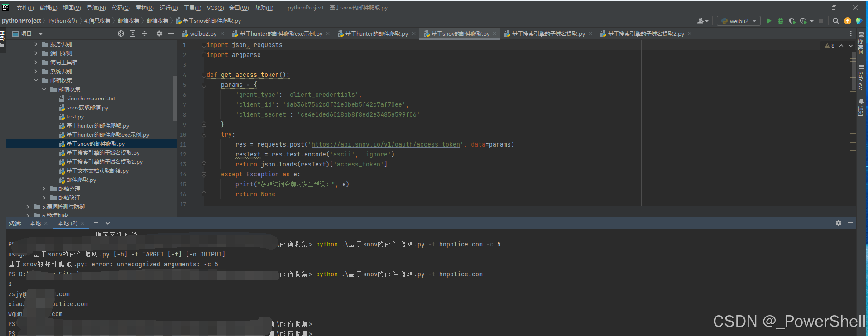
Task: Expand the 简易工具箱 folder
Action: (x=36, y=62)
